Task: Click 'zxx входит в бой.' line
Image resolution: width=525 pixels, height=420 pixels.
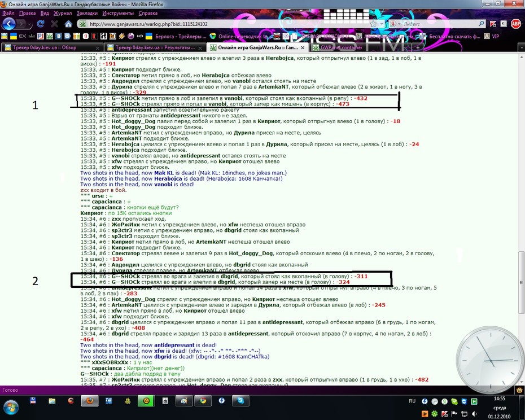Action: [x=103, y=190]
